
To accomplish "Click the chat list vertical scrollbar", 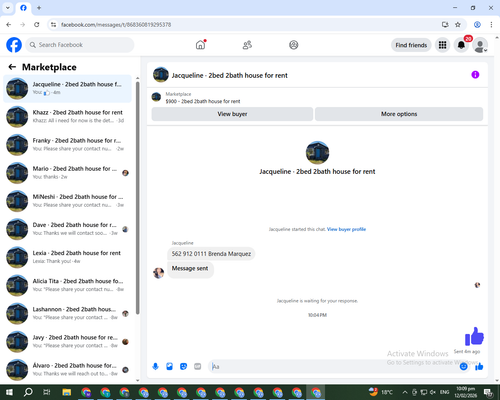I will tap(138, 197).
